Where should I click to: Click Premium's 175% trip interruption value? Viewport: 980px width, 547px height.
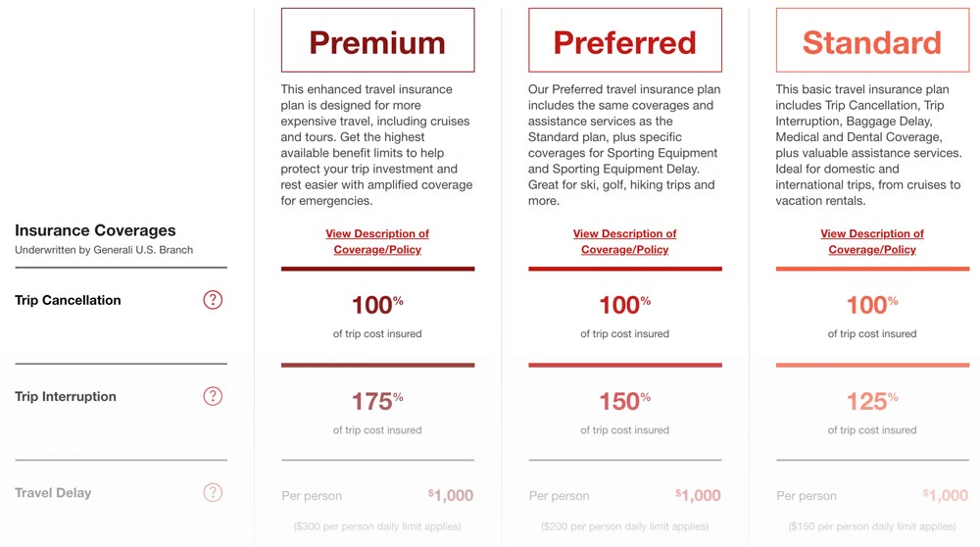coord(377,402)
